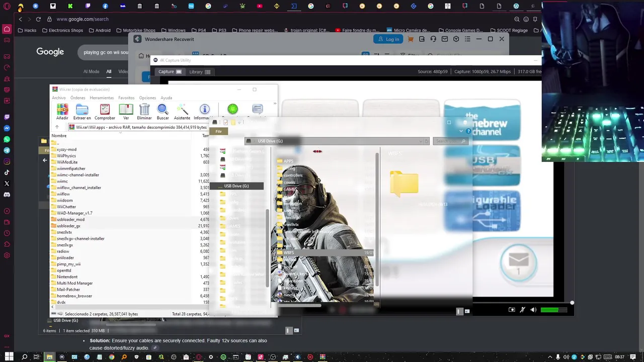Screen dimensions: 644x362
Task: Click the WinRAR up-one-level arrow
Action: pyautogui.click(x=57, y=127)
